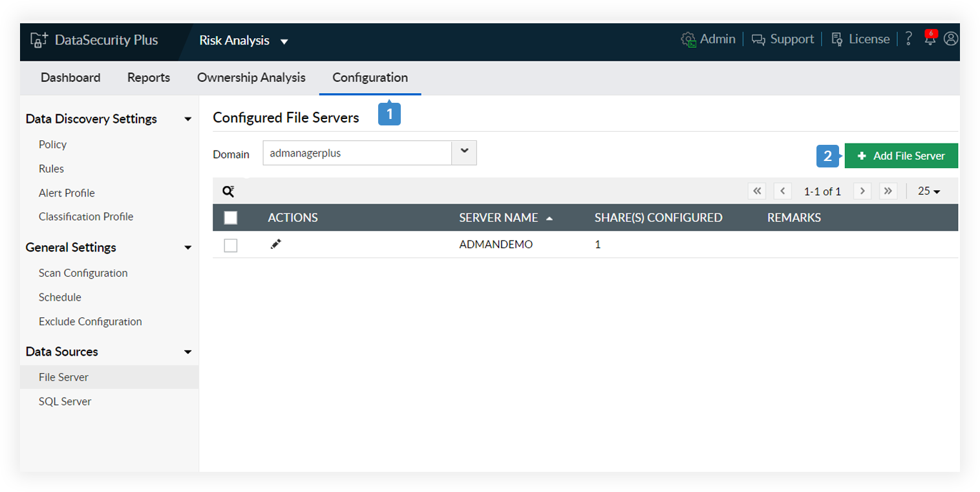The height and width of the screenshot is (492, 980).
Task: Open Rules in the sidebar
Action: (51, 169)
